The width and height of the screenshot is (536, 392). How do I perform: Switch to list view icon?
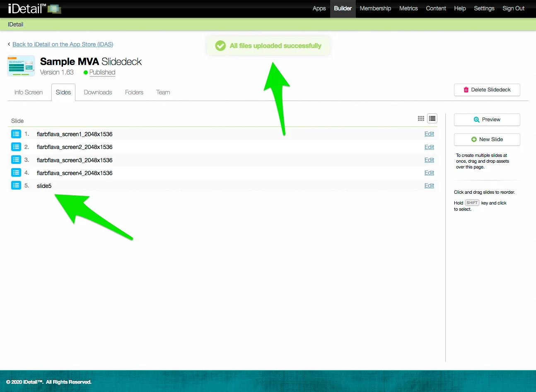pos(432,118)
